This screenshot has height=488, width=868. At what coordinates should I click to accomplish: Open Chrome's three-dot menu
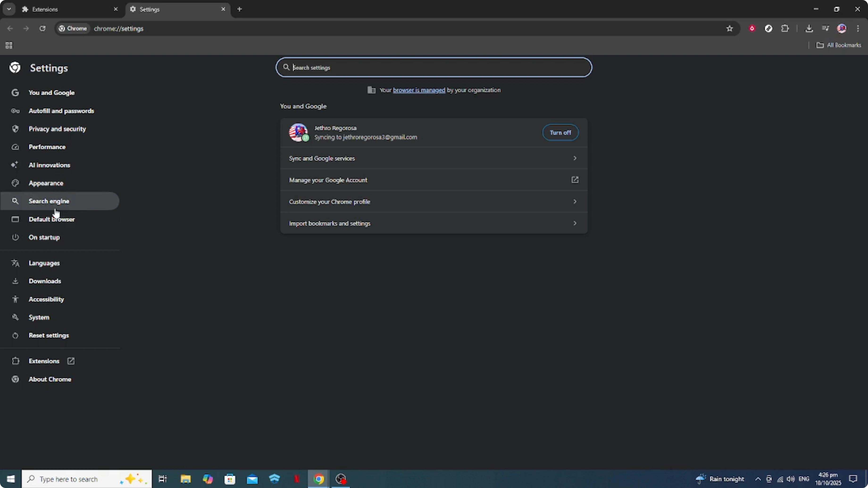[859, 29]
